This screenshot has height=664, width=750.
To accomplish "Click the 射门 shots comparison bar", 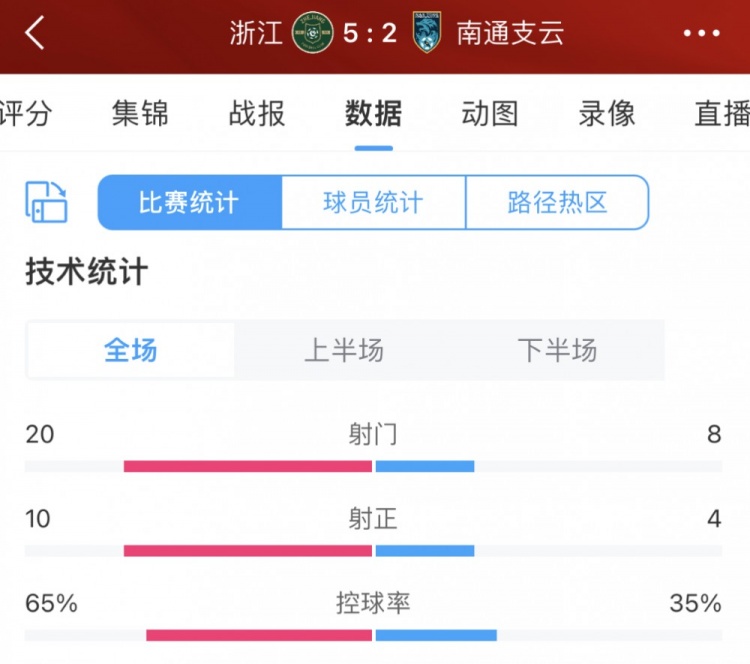I will click(373, 466).
